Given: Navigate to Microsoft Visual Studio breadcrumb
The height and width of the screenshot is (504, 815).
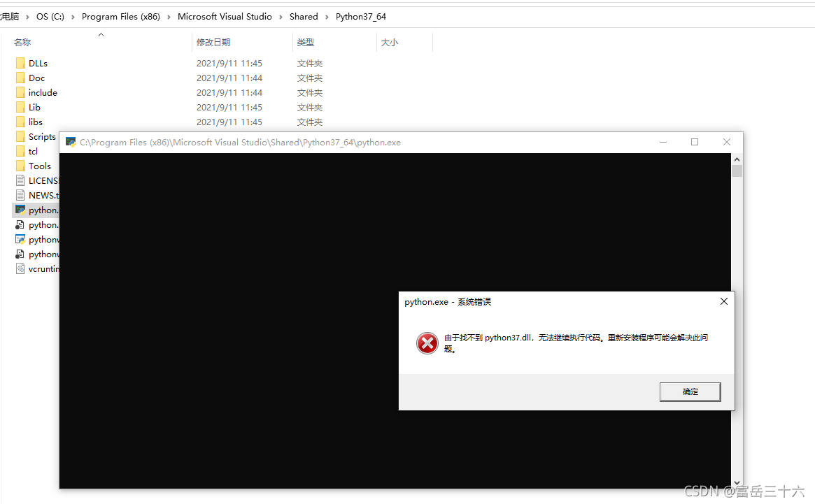Looking at the screenshot, I should 225,17.
